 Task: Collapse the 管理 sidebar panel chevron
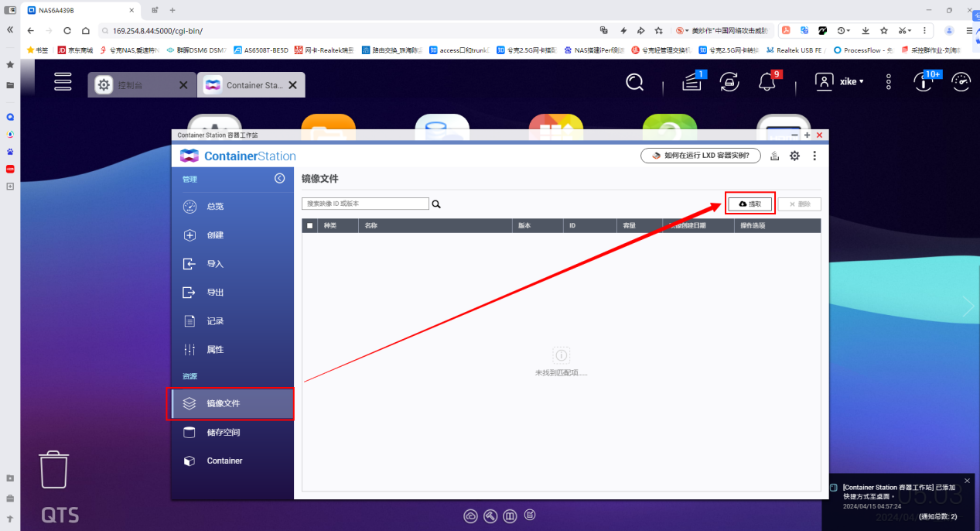click(x=279, y=178)
